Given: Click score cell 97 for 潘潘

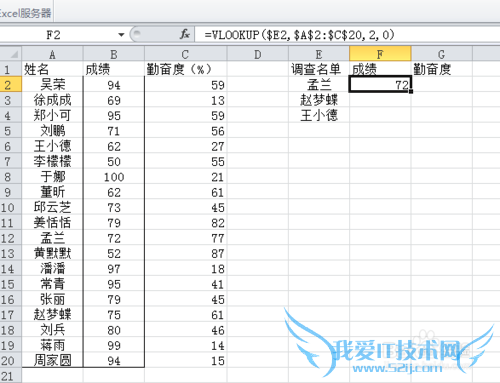Looking at the screenshot, I should [x=114, y=268].
